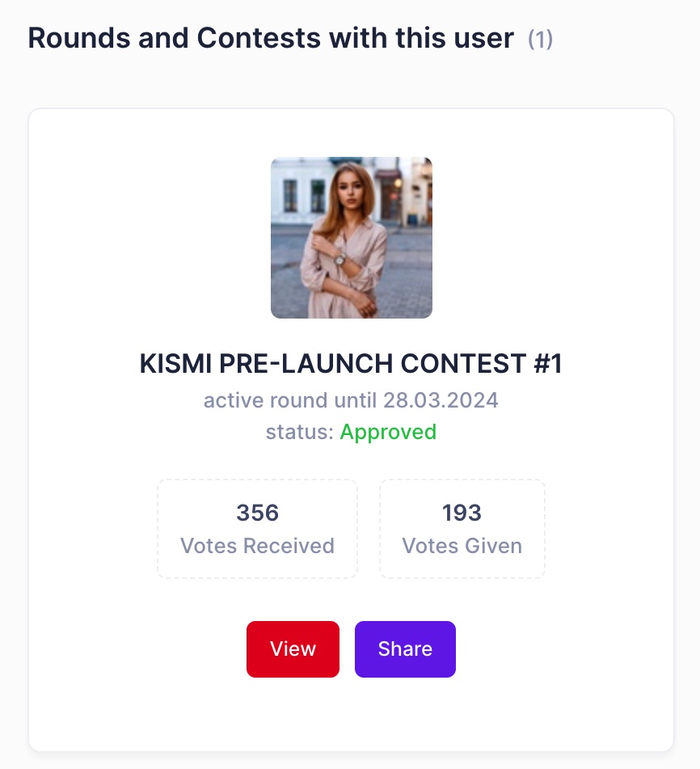Click the 'Votes Received' label text
Image resolution: width=700 pixels, height=769 pixels.
coord(257,545)
